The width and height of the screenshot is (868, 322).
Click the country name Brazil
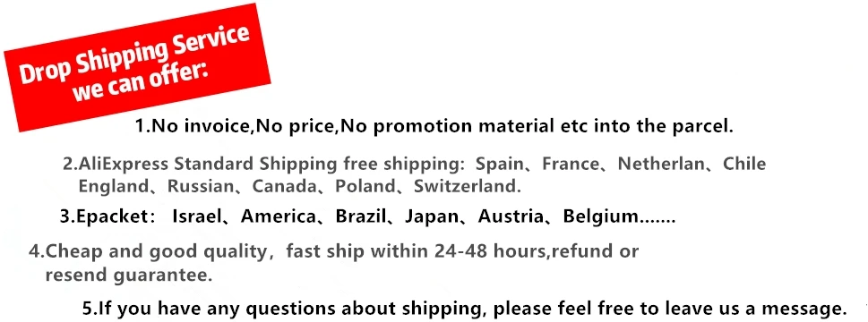coord(360,217)
